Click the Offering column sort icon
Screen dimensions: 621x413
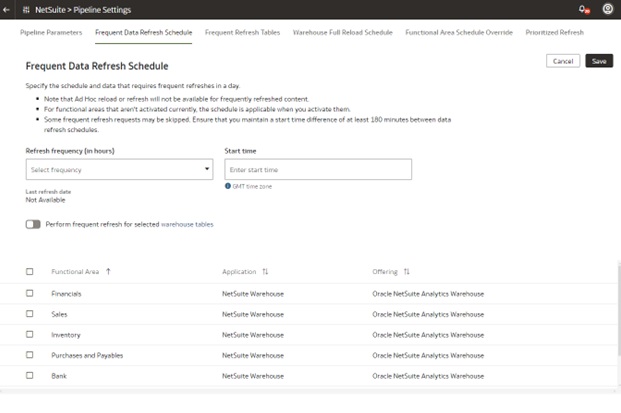coord(406,271)
